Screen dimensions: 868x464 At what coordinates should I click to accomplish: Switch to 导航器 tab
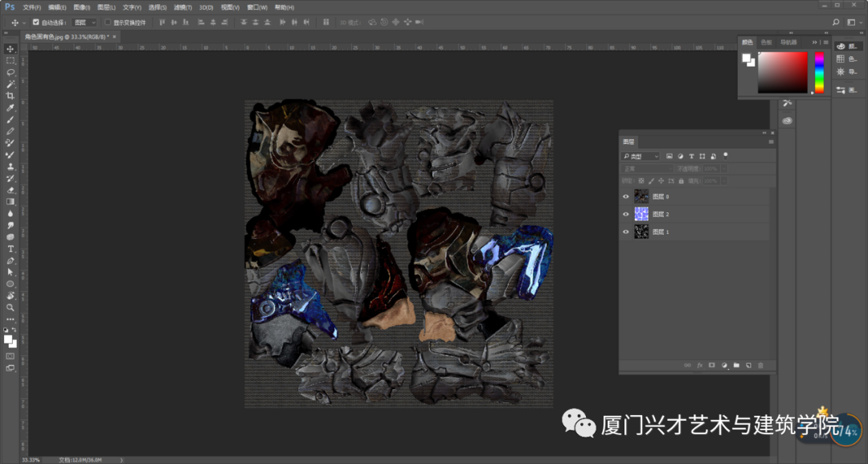788,42
